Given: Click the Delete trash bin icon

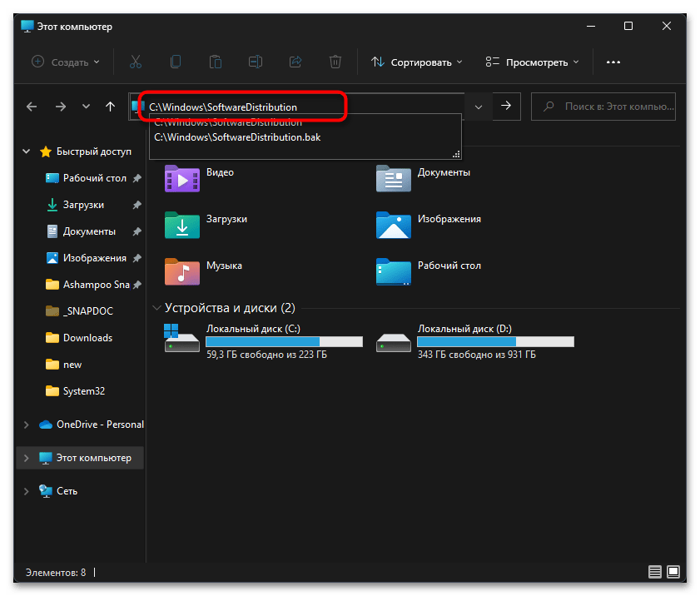Looking at the screenshot, I should point(335,62).
